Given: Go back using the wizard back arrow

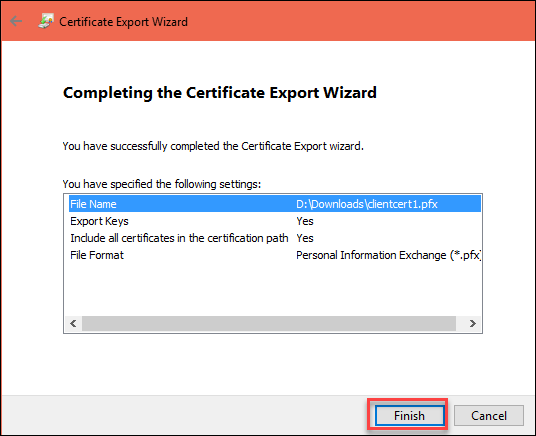Looking at the screenshot, I should coord(16,21).
